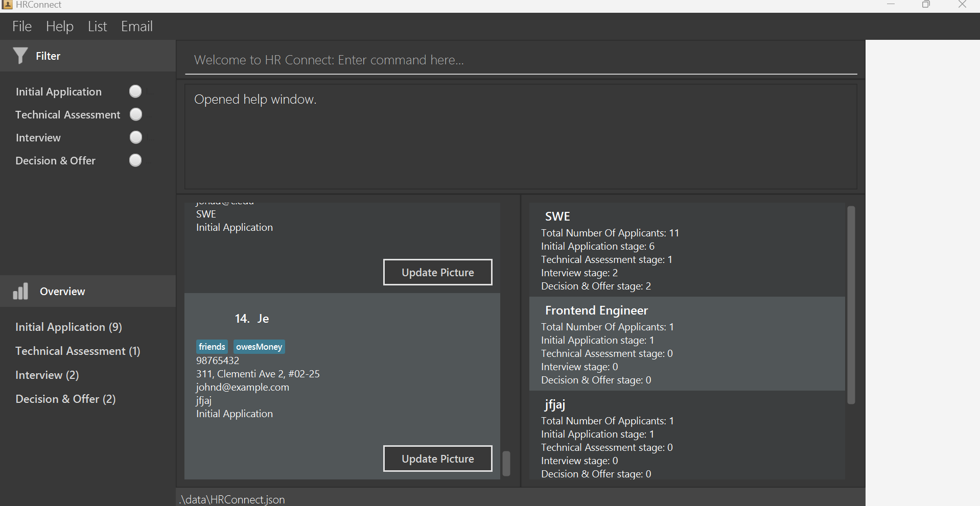
Task: Select Decision & Offer (2) in Overview
Action: coord(65,399)
